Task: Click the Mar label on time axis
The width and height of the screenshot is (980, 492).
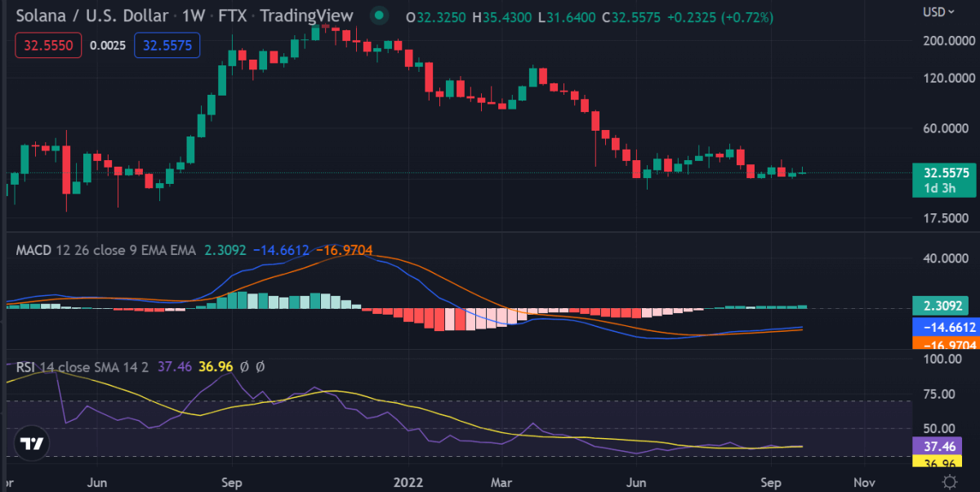Action: click(x=500, y=481)
